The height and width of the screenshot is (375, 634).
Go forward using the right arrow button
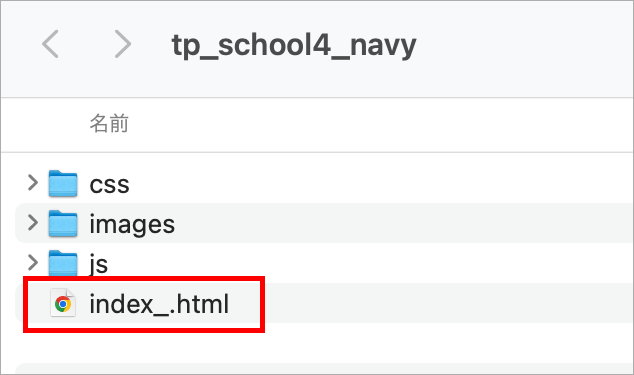pyautogui.click(x=123, y=44)
